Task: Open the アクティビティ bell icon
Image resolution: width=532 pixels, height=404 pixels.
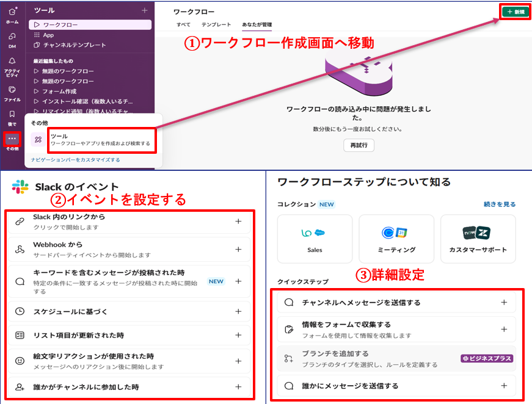Action: click(x=12, y=62)
